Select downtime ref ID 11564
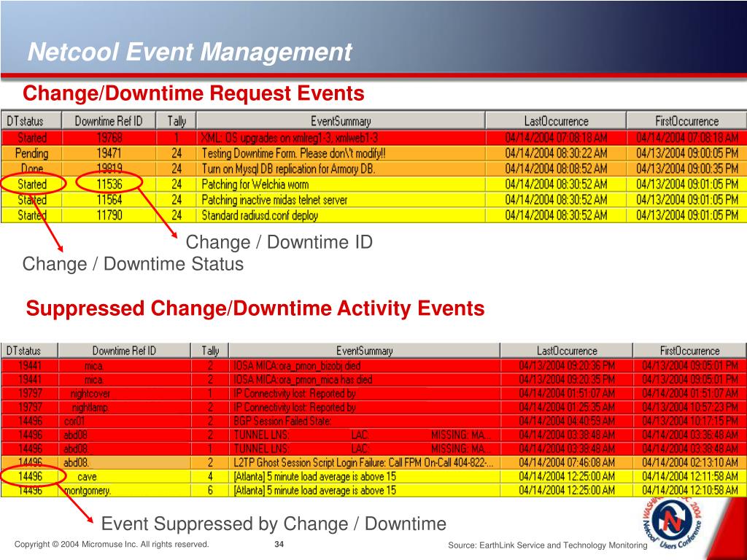This screenshot has height=560, width=747. coord(109,200)
